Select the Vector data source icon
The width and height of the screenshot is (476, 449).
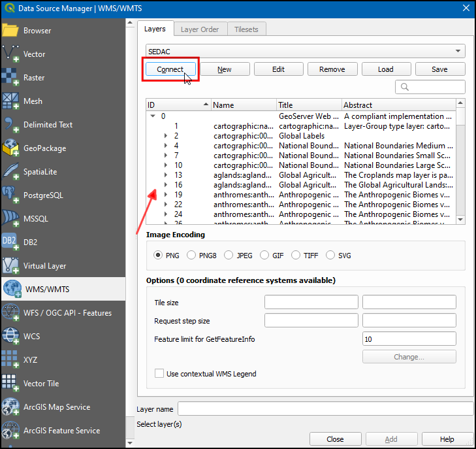(x=11, y=54)
